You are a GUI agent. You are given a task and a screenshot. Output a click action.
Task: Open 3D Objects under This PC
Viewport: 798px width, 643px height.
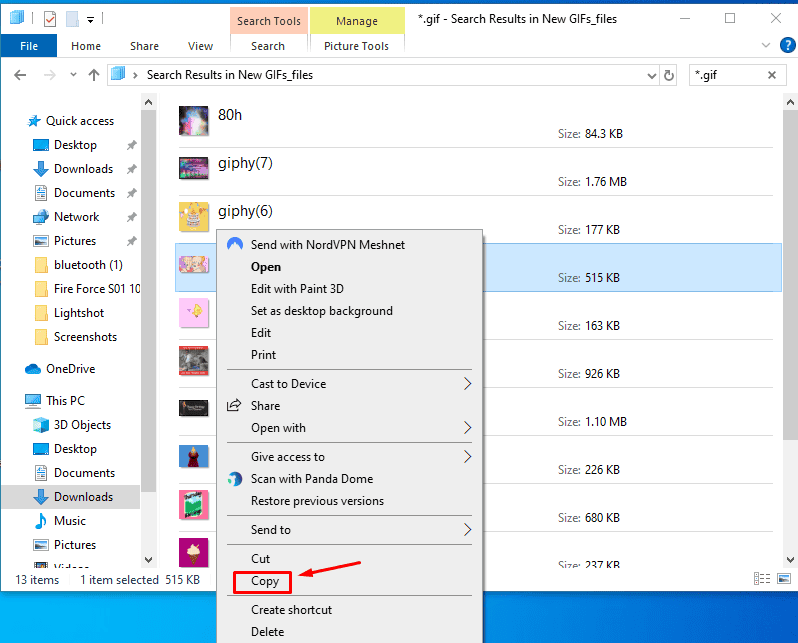pos(82,425)
